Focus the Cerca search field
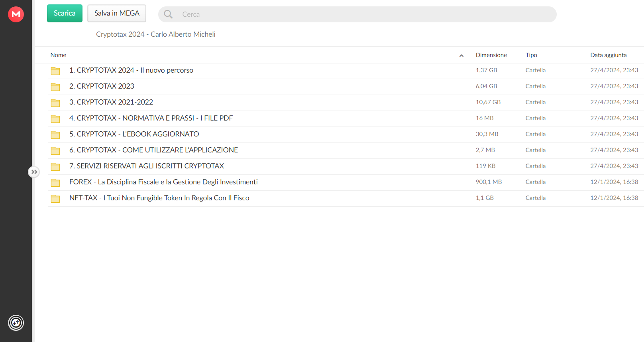 click(357, 14)
